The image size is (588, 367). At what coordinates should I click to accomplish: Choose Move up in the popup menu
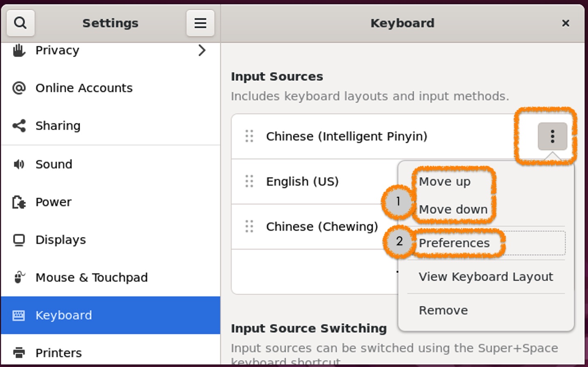coord(445,181)
